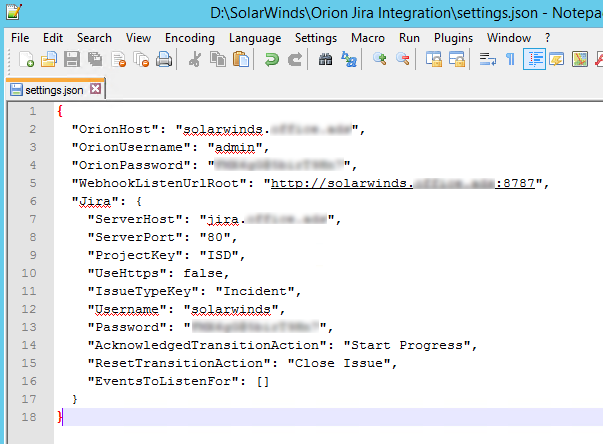Click line number 10 in the margin

pos(29,273)
